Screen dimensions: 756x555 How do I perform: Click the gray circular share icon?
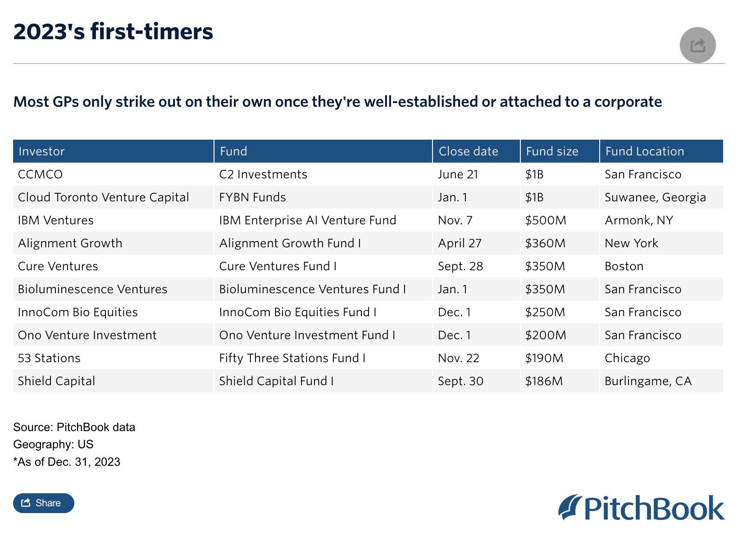point(697,45)
